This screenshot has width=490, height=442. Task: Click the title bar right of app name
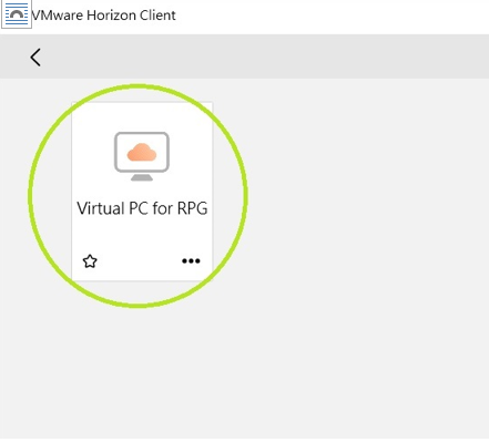pyautogui.click(x=333, y=15)
